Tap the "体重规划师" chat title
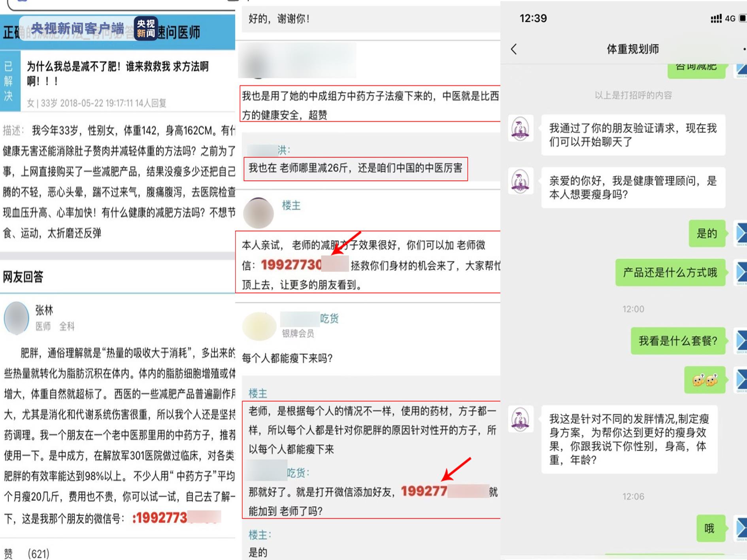 (632, 49)
